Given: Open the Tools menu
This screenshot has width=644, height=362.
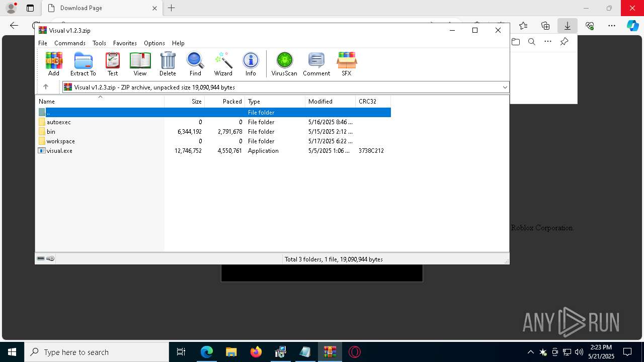Looking at the screenshot, I should tap(99, 43).
